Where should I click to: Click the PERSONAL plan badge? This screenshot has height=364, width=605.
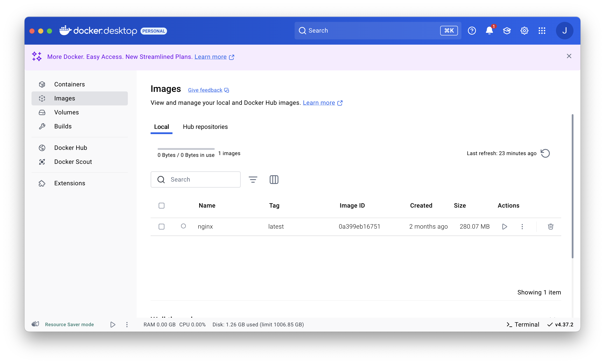(x=154, y=31)
